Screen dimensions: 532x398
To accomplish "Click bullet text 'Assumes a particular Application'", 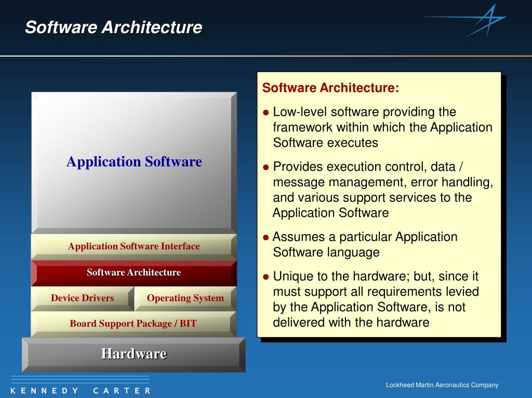I will pos(365,237).
